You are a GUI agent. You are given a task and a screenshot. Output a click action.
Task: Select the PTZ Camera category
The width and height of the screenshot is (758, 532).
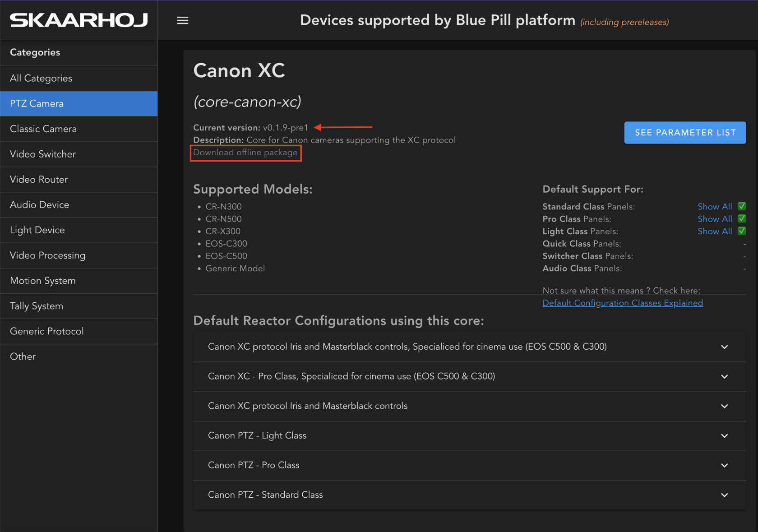point(79,103)
